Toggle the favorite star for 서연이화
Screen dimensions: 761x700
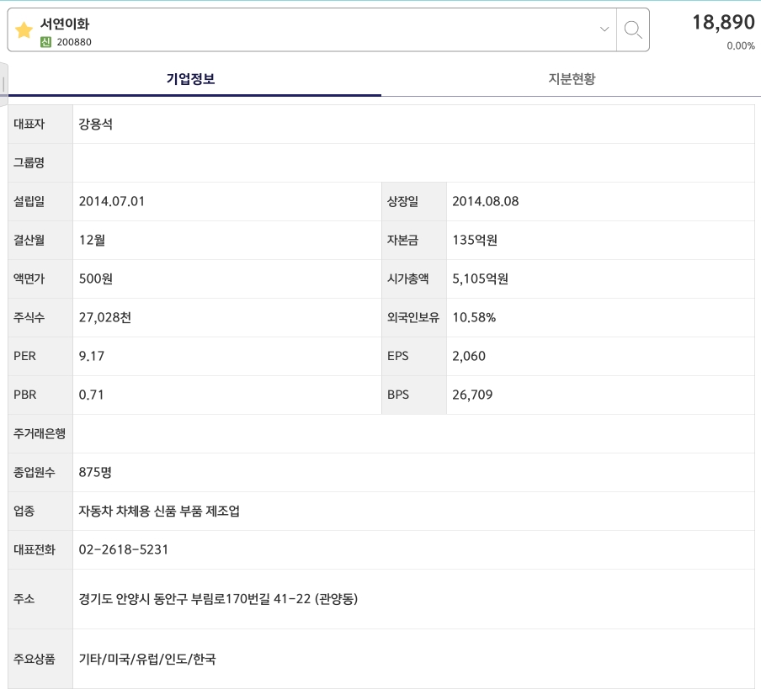(24, 30)
